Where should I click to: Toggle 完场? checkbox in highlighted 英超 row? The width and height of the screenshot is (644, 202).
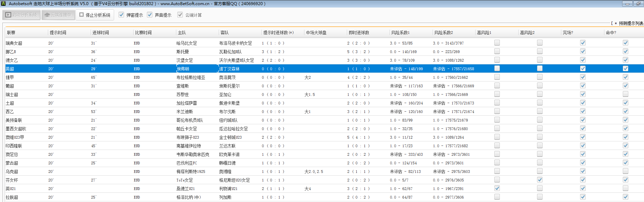[x=583, y=68]
